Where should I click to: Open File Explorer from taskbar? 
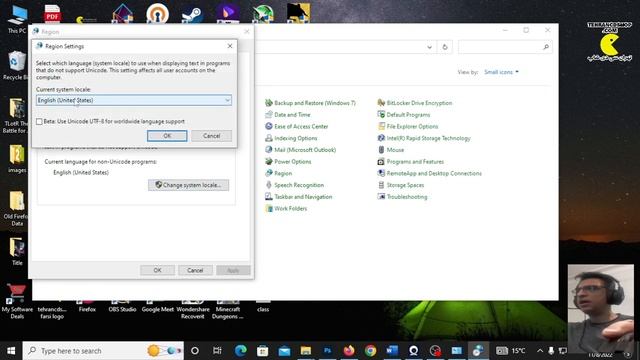(x=306, y=351)
